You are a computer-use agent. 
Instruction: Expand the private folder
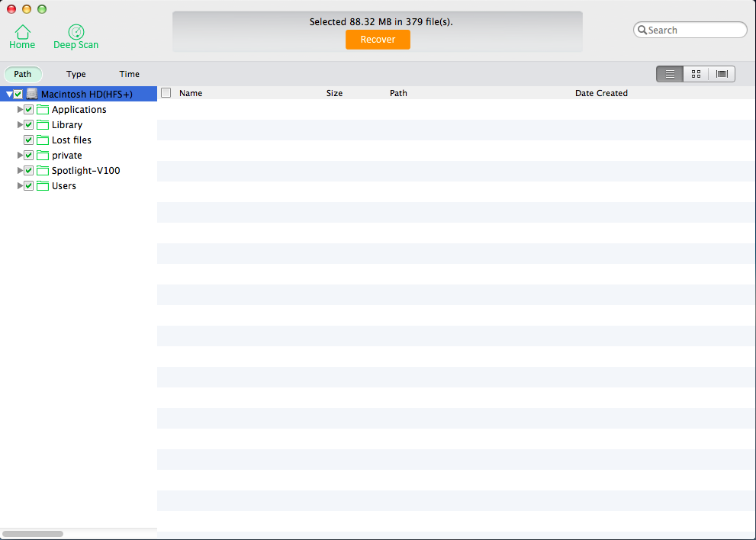(20, 156)
